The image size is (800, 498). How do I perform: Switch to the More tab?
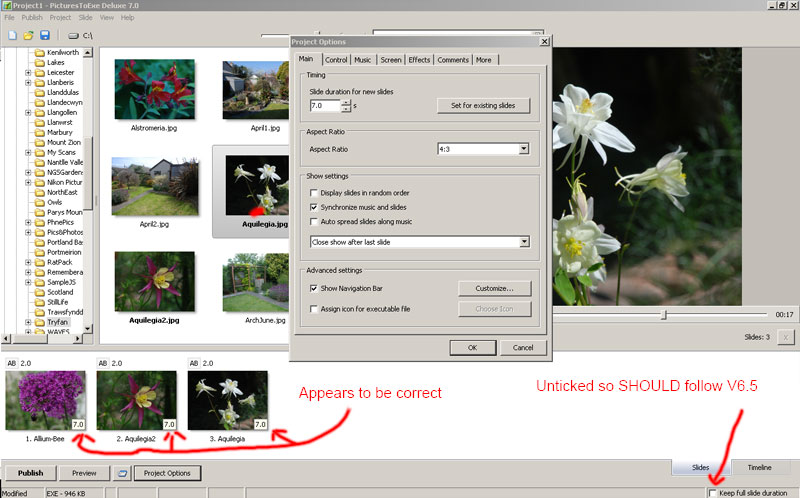pyautogui.click(x=484, y=60)
